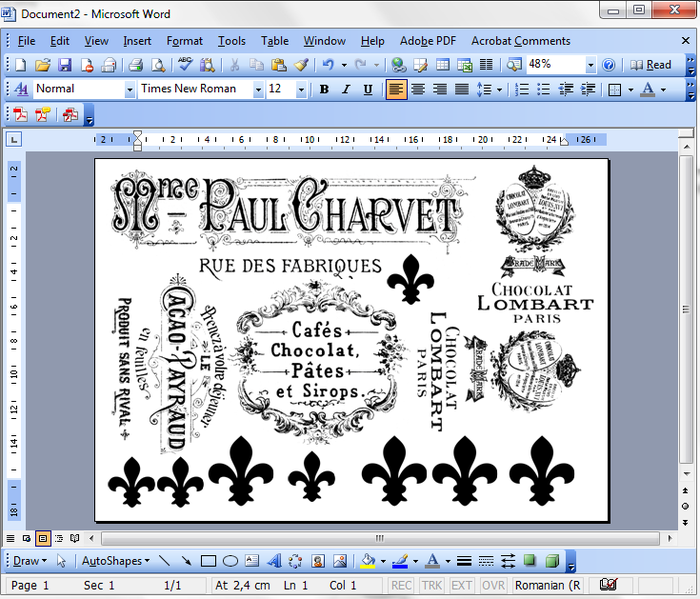
Task: Click the horizontal scrollbar thumb
Action: click(380, 538)
